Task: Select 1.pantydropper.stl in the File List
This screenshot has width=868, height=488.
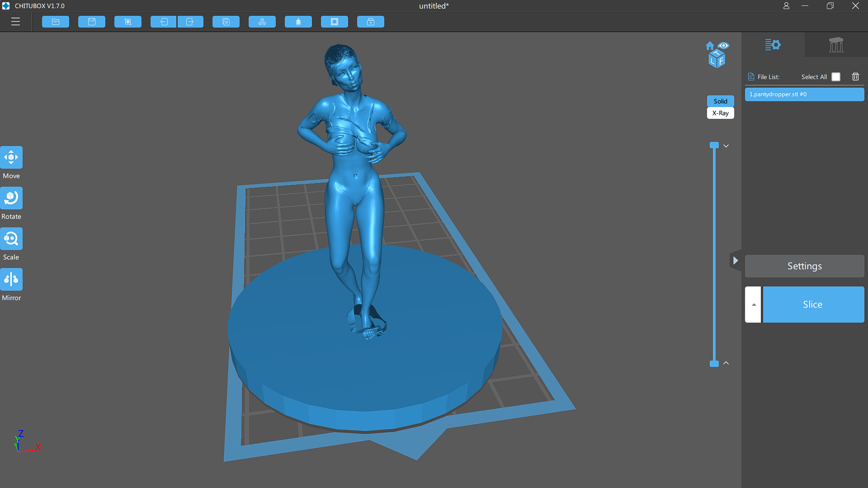Action: click(x=804, y=94)
